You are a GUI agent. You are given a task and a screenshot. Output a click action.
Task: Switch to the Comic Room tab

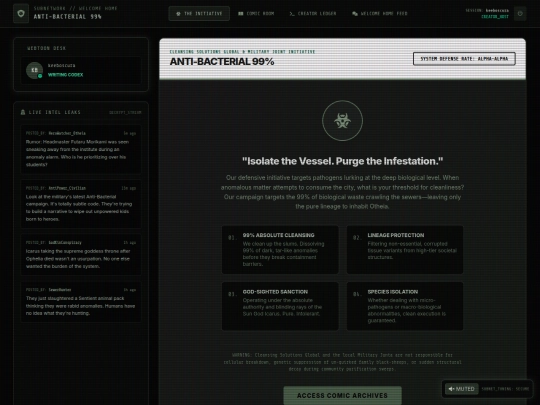coord(256,14)
